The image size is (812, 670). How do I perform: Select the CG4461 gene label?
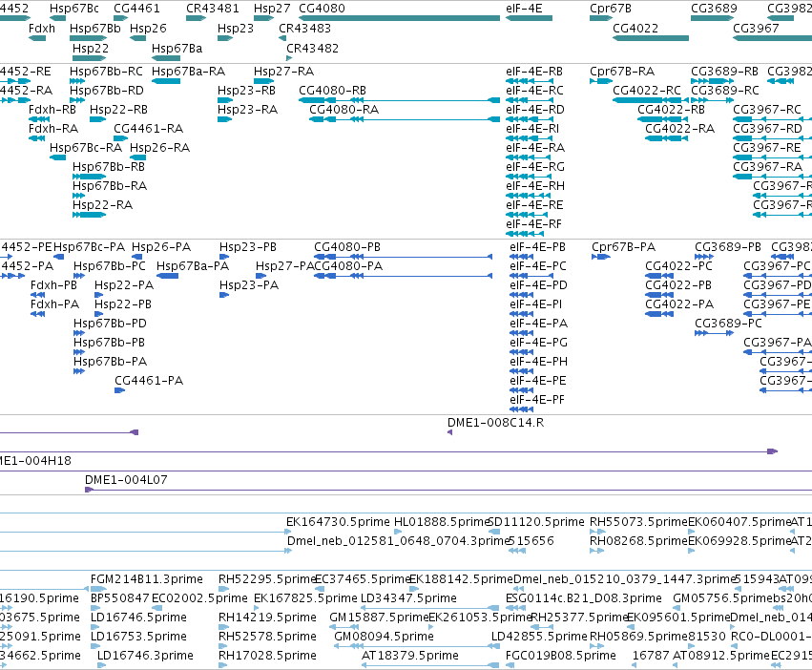(136, 9)
